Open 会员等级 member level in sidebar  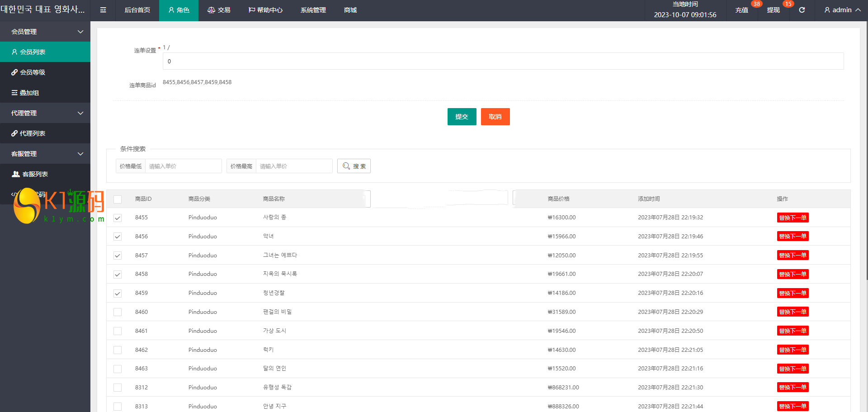pos(33,72)
